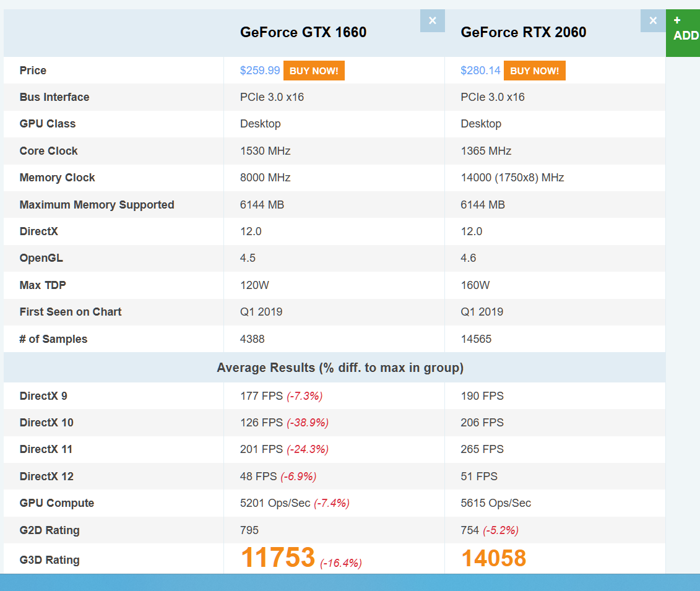The width and height of the screenshot is (700, 591).
Task: Click the 206 FPS DirectX 10 result
Action: (482, 422)
